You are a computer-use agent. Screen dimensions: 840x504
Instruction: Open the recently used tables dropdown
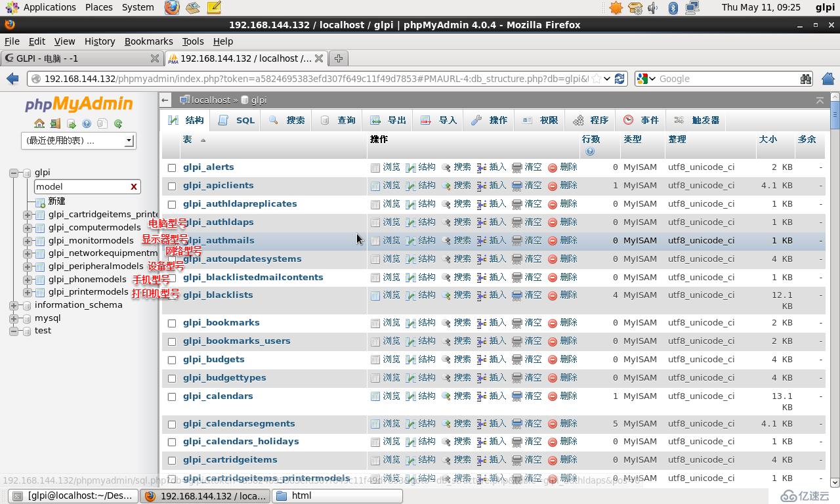tap(79, 140)
